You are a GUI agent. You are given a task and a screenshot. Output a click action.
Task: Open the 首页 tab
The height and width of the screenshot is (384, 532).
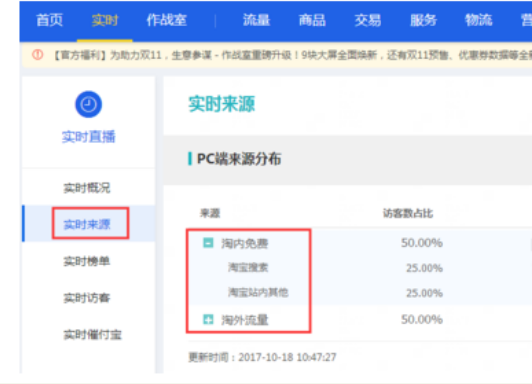click(50, 20)
